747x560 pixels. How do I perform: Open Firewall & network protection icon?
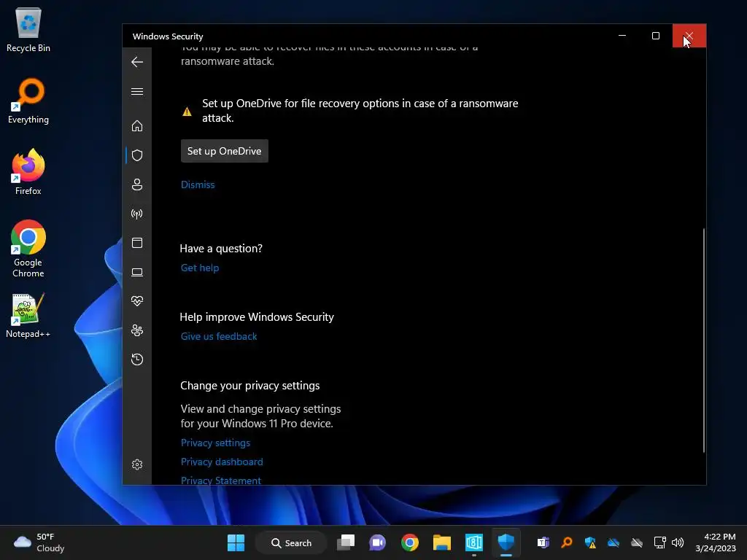click(x=136, y=214)
